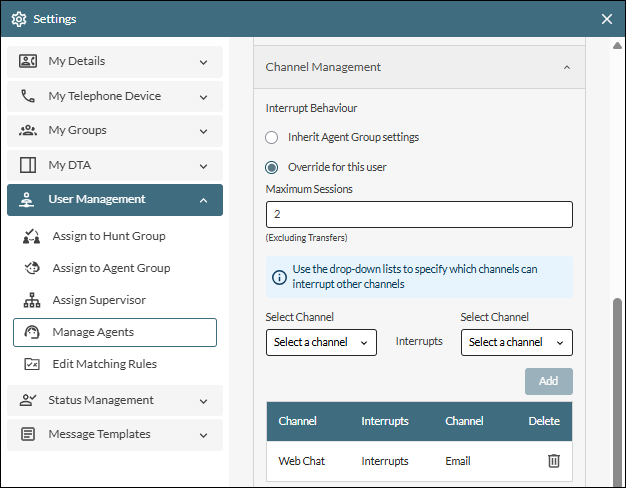
Task: Collapse the Channel Management section
Action: (x=567, y=68)
